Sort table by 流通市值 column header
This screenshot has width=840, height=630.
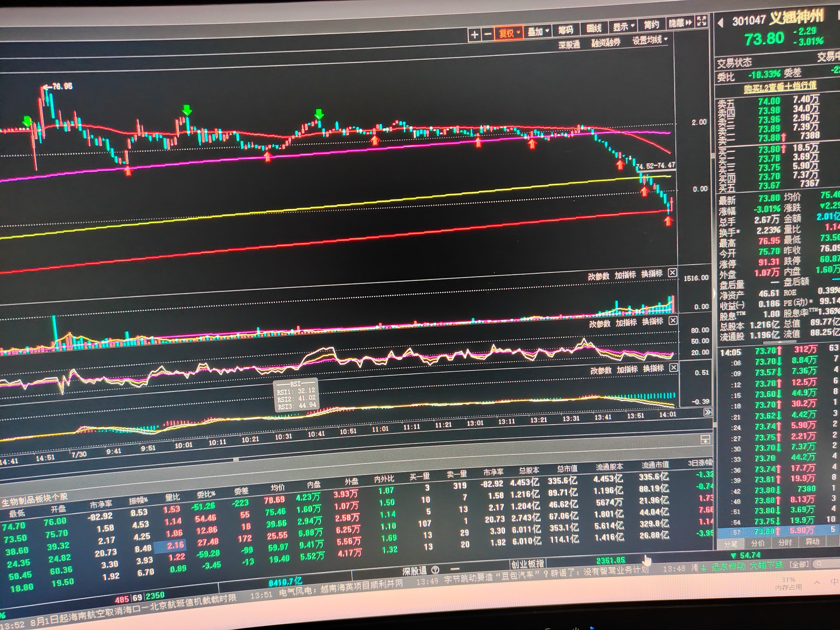pos(655,465)
